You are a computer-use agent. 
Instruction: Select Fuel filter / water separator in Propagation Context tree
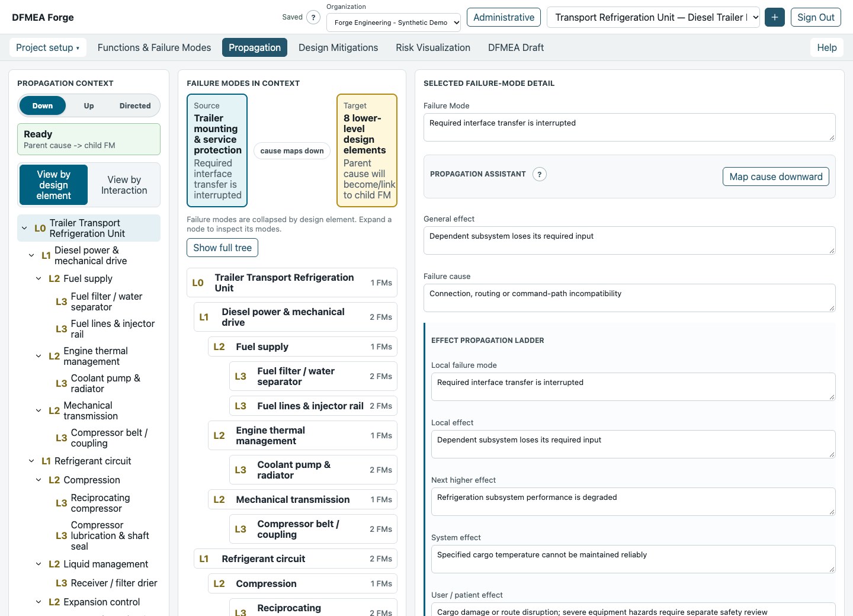coord(107,301)
